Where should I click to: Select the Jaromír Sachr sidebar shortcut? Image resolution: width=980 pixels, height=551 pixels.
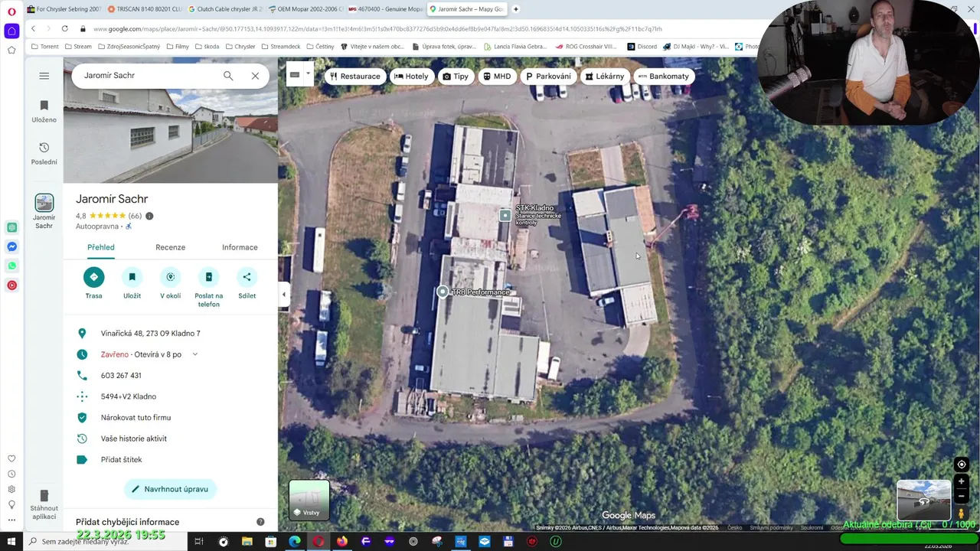coord(44,211)
